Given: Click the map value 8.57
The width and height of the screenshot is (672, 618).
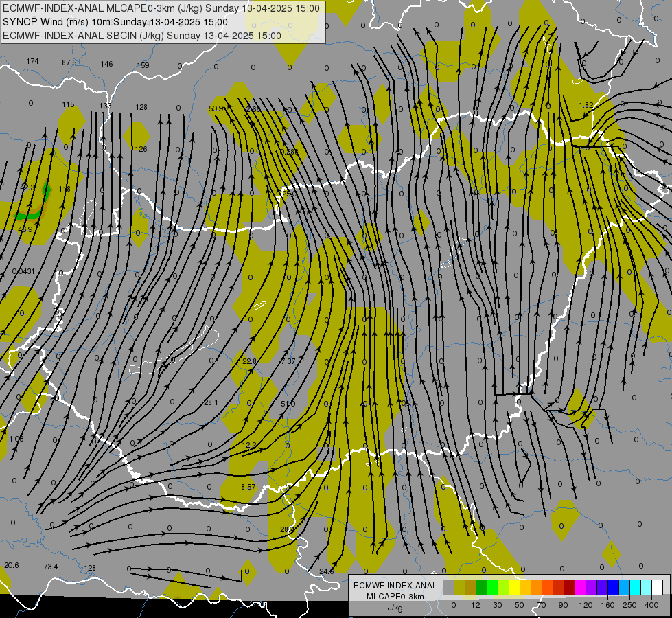Looking at the screenshot, I should (248, 487).
